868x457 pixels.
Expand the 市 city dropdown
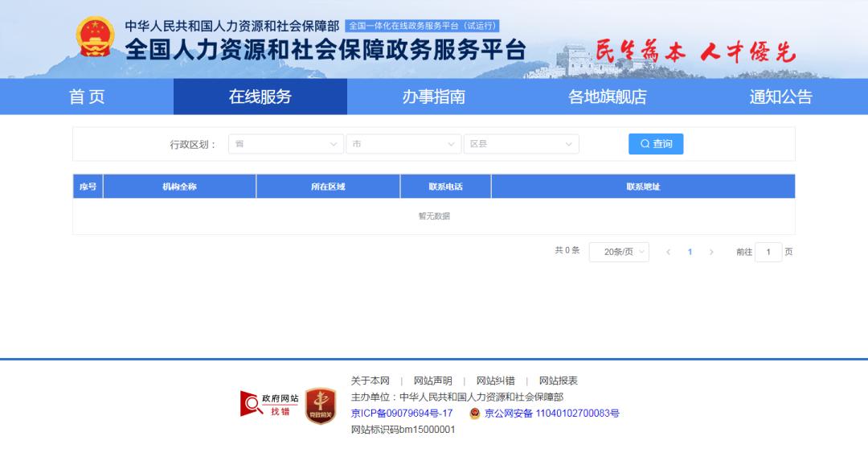[x=403, y=144]
